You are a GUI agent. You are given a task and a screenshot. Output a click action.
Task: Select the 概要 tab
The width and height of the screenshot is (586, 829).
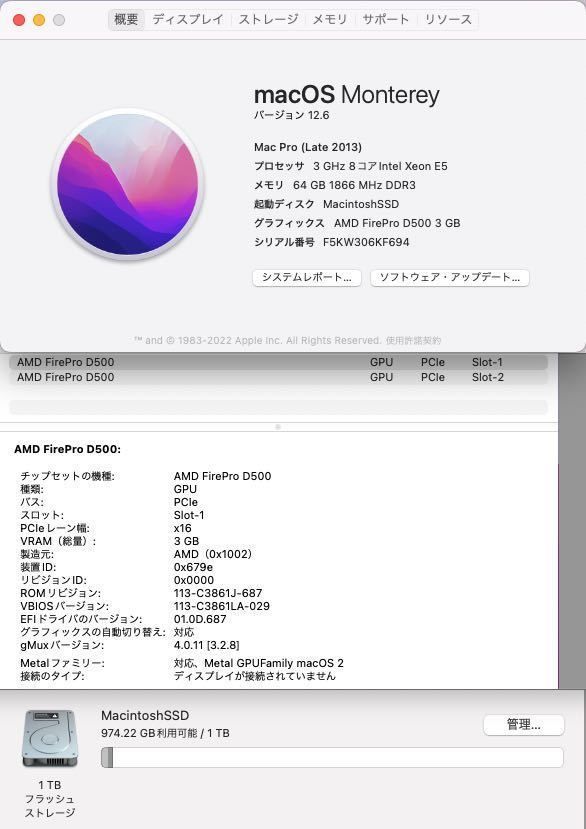(126, 20)
